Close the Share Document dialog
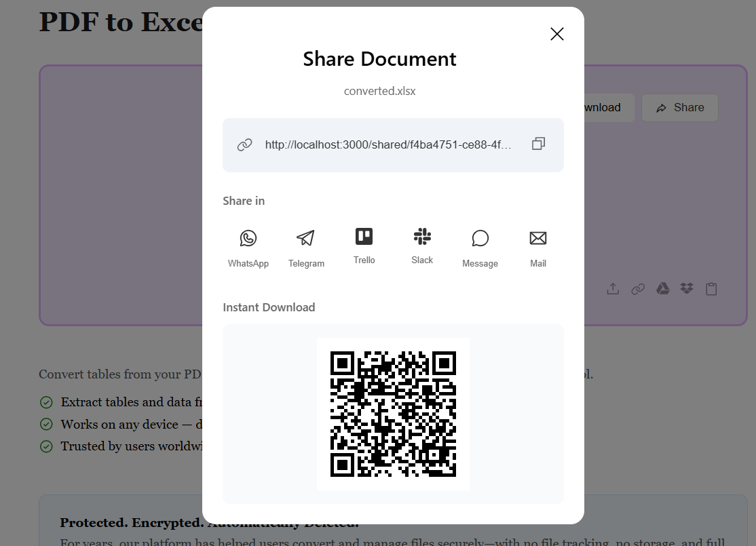The width and height of the screenshot is (756, 546). coord(556,34)
